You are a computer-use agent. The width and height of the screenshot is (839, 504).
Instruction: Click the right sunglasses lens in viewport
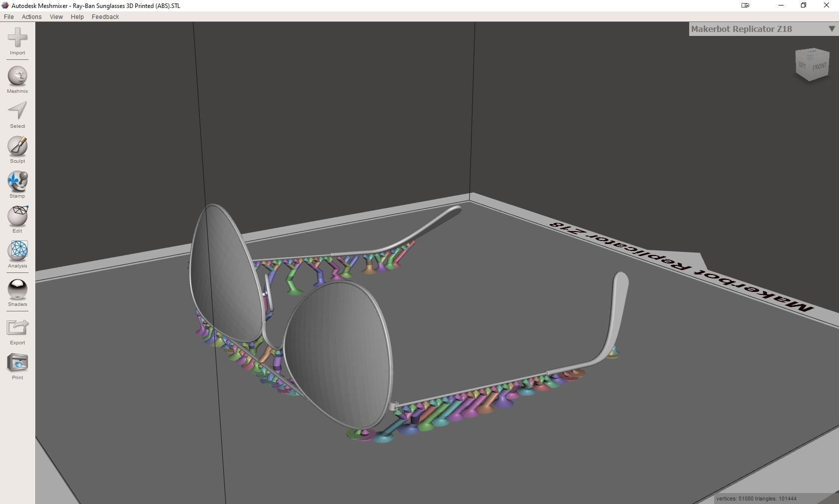click(338, 354)
